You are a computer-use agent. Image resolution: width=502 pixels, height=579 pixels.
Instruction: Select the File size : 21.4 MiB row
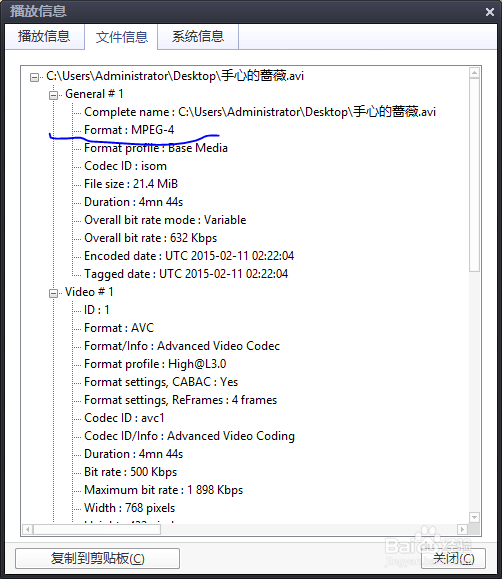tap(131, 184)
